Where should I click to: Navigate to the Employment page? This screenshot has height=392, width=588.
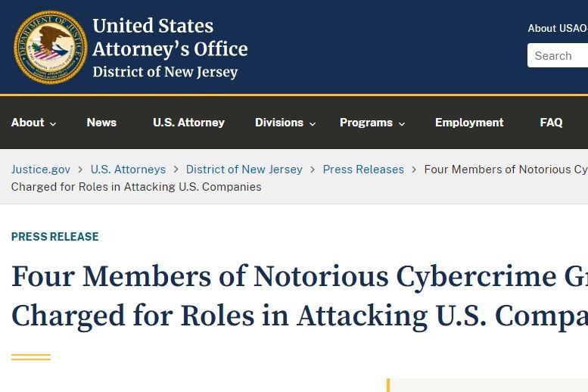tap(469, 123)
